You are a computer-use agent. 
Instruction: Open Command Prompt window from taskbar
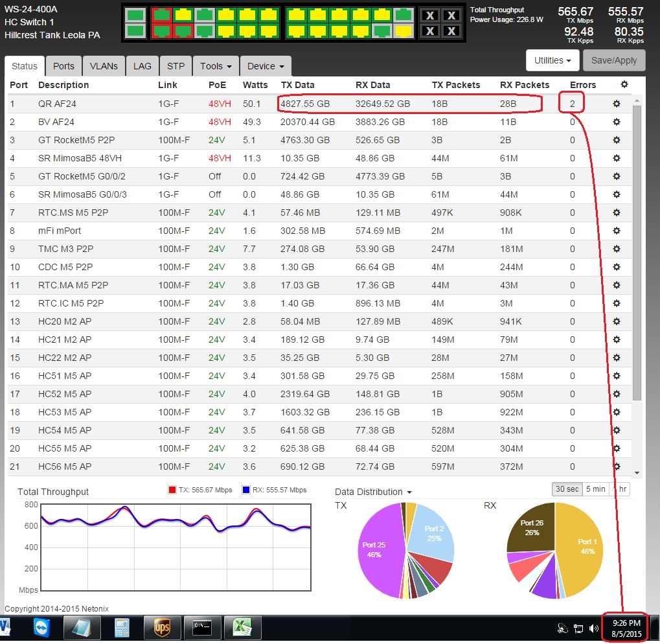(x=201, y=628)
